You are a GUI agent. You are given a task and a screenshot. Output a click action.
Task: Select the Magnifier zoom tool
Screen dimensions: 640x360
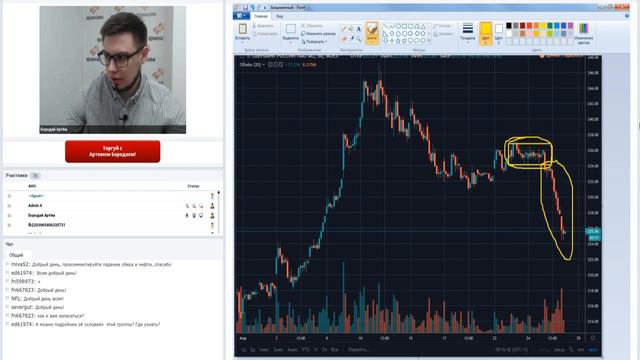[359, 39]
